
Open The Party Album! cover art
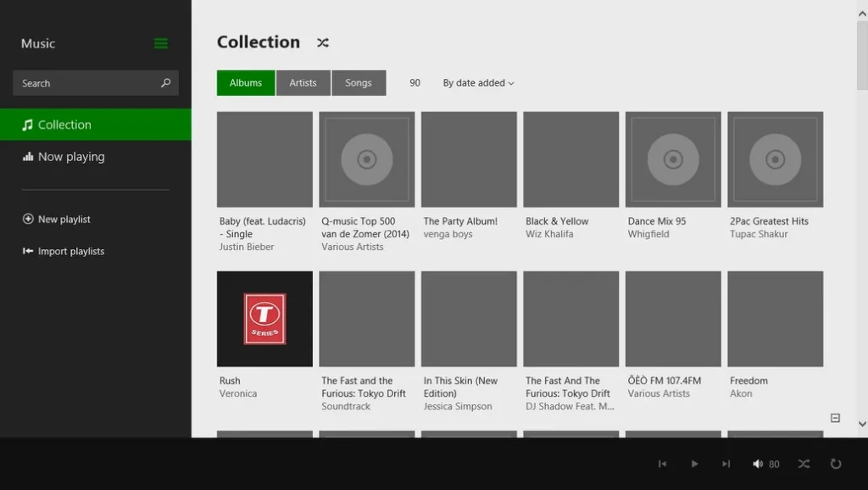coord(469,159)
